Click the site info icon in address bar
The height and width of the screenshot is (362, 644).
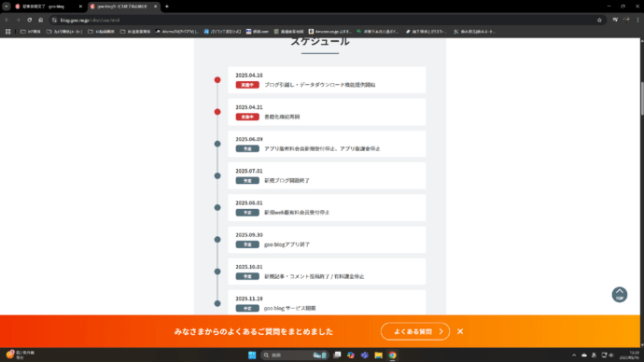tap(54, 20)
